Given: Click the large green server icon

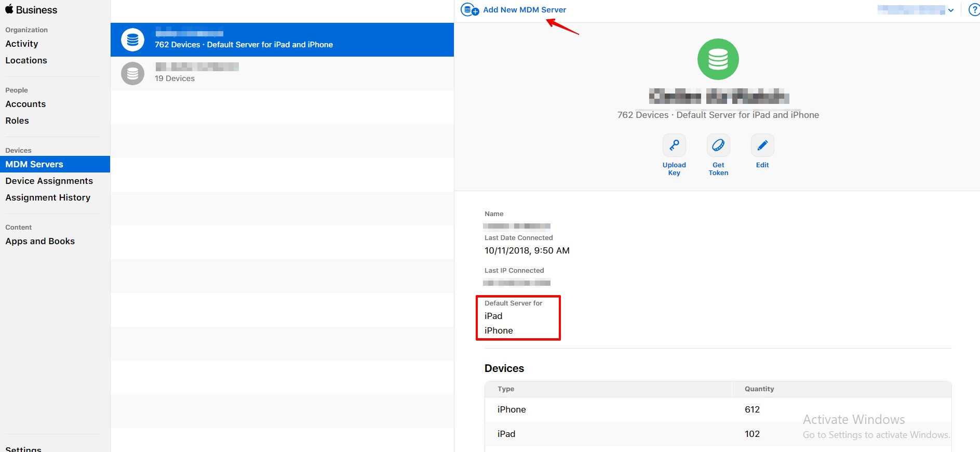Looking at the screenshot, I should pyautogui.click(x=718, y=59).
